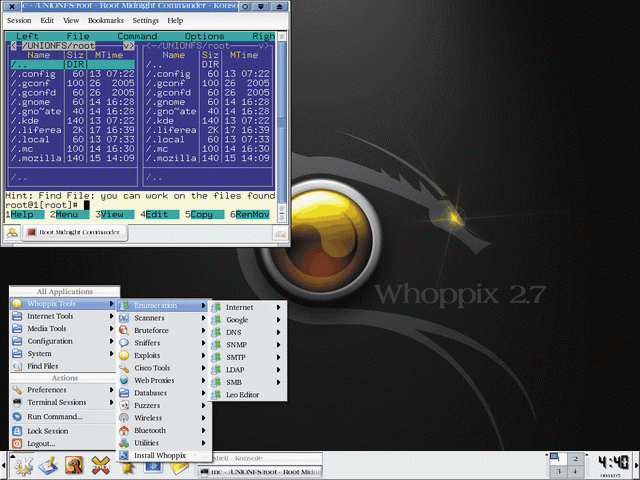The height and width of the screenshot is (480, 640).
Task: Click the Find Files magnifier icon
Action: (17, 366)
